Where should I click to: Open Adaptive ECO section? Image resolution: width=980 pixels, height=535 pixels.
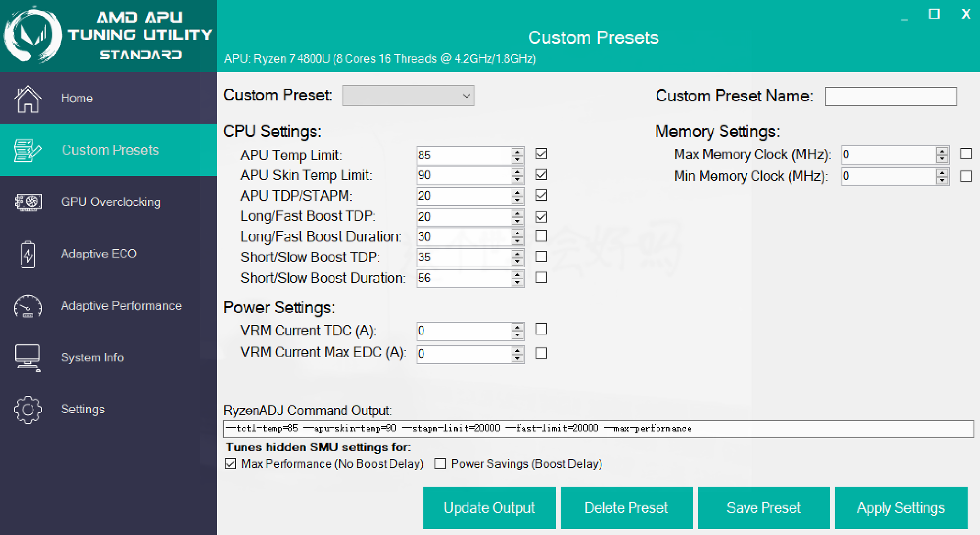(99, 253)
